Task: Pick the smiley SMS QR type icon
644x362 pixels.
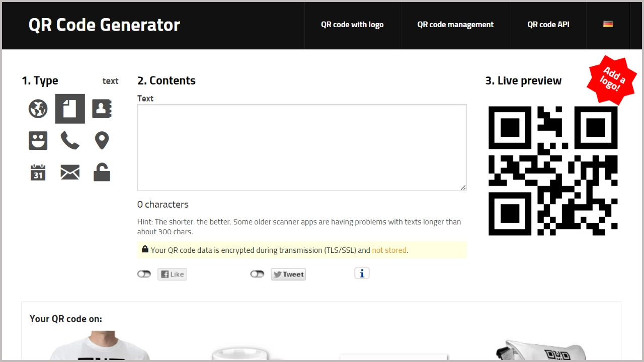Action: tap(38, 141)
